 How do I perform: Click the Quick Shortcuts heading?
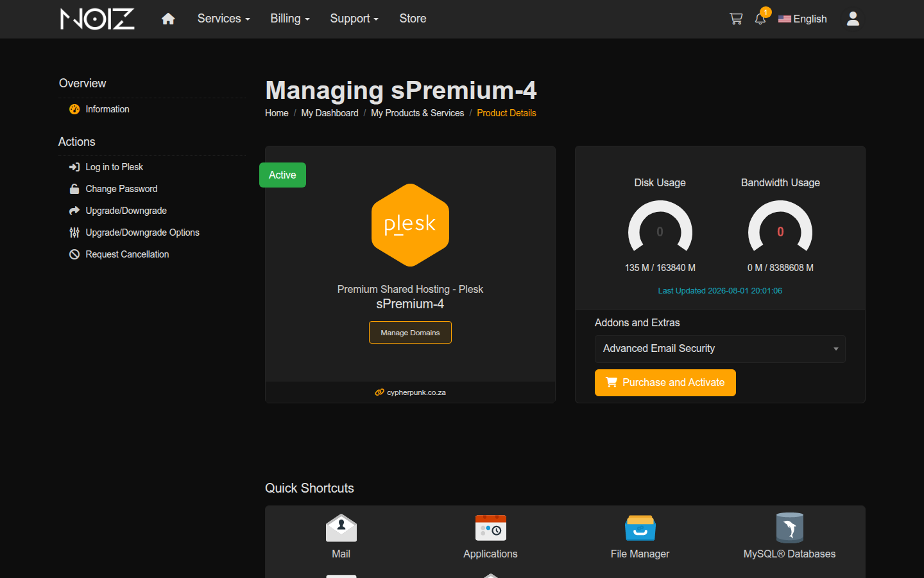click(x=309, y=488)
